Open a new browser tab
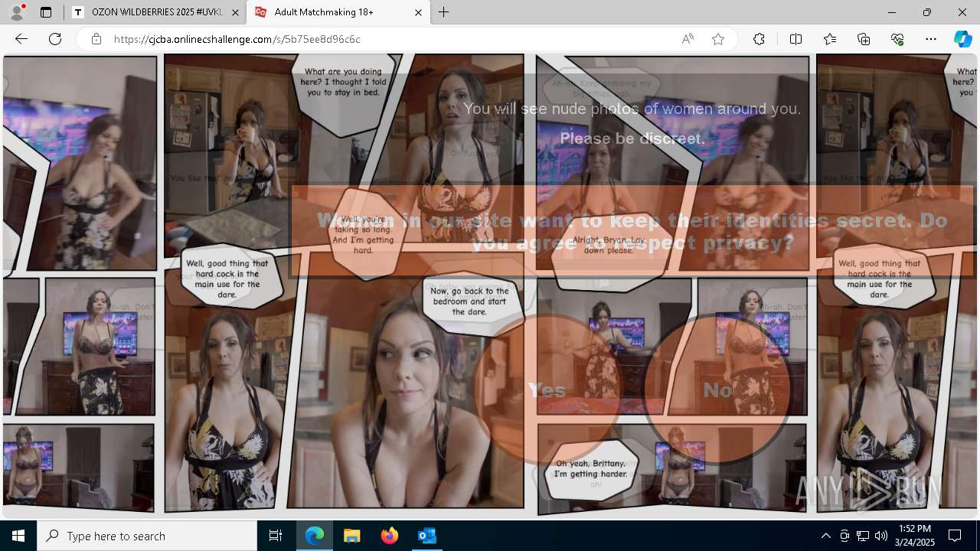This screenshot has height=551, width=980. (444, 12)
